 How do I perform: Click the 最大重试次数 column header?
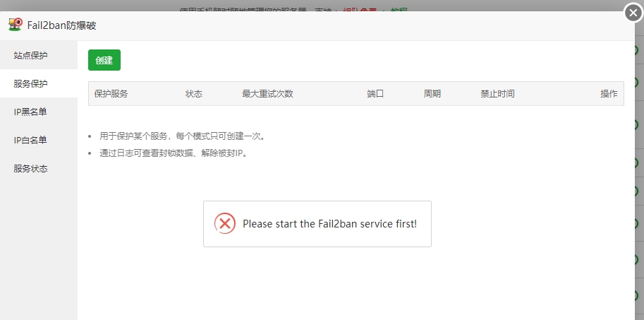267,94
